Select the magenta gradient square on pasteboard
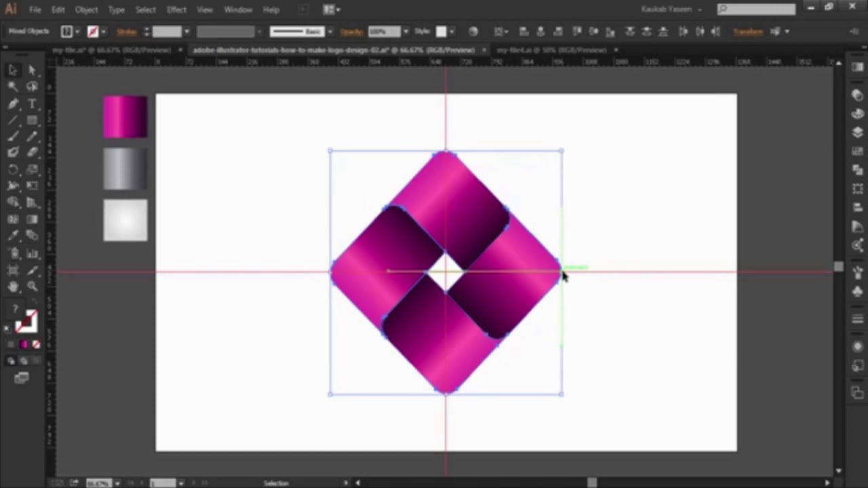This screenshot has width=868, height=488. coord(125,117)
